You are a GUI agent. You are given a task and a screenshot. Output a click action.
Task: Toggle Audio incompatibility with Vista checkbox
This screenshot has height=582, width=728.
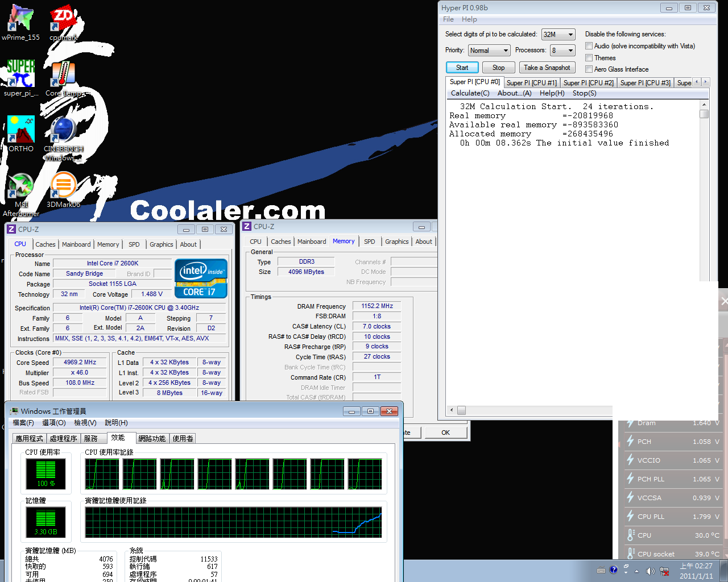[589, 46]
